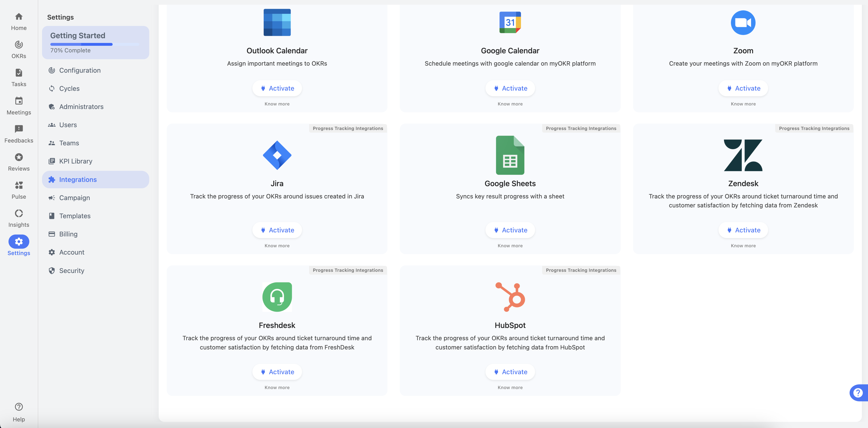Click the Zendesk logo

tap(743, 155)
